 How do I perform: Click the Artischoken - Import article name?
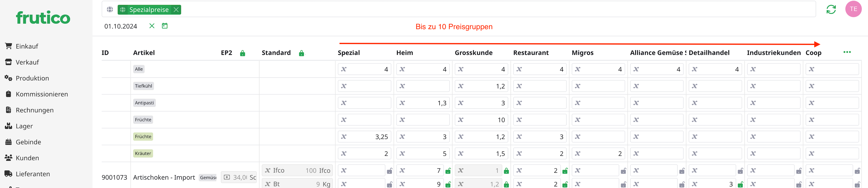pos(164,177)
